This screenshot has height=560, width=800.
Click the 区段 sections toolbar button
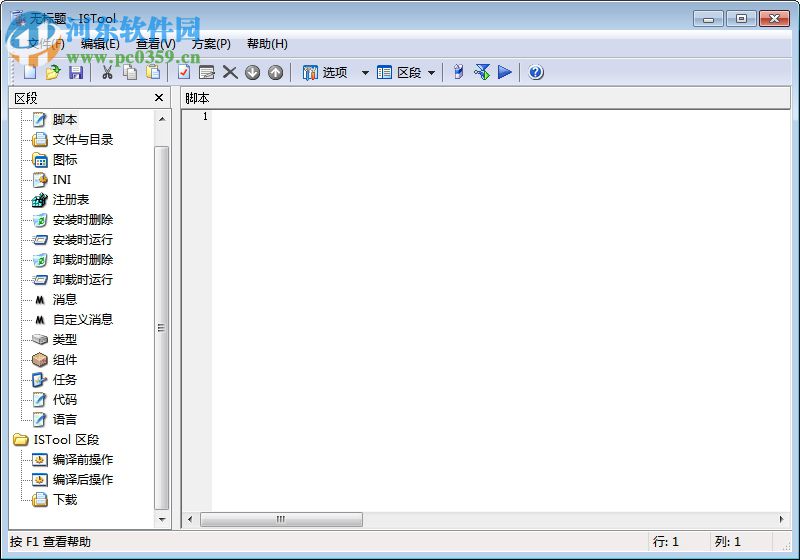[399, 72]
